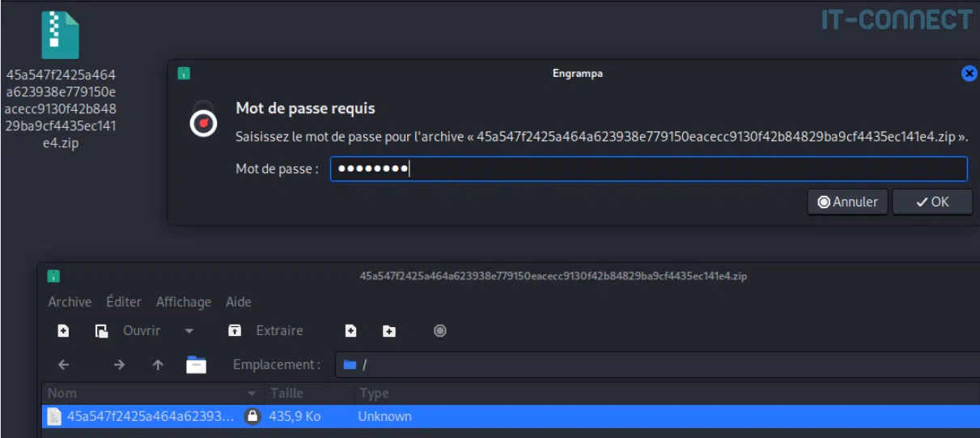Click the Annuler button
980x438 pixels.
pyautogui.click(x=848, y=202)
